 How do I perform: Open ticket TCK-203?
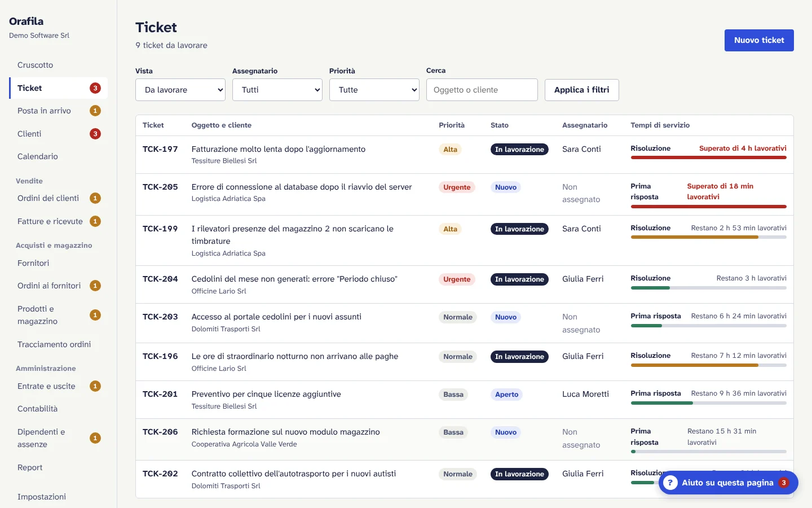(160, 317)
